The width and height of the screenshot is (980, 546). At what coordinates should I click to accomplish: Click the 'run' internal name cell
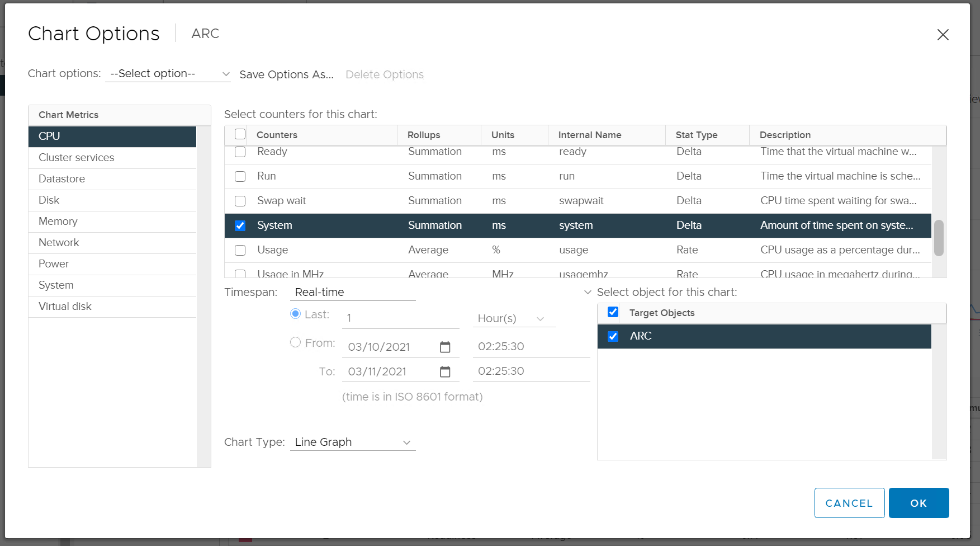567,176
